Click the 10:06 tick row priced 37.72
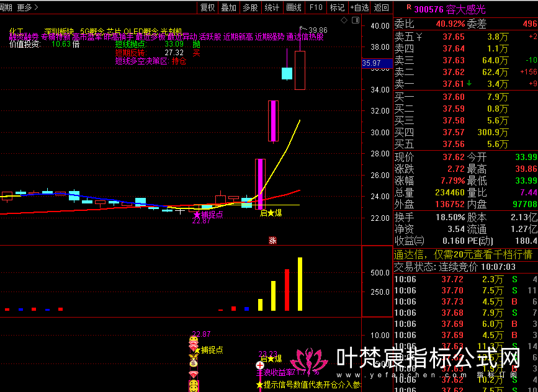Image resolution: width=538 pixels, height=392 pixels. pos(465,279)
